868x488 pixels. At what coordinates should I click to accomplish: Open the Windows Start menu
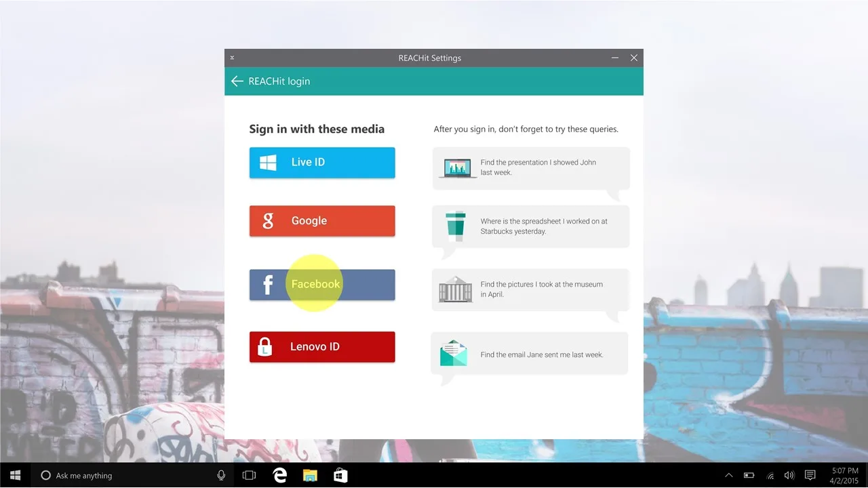[x=15, y=475]
